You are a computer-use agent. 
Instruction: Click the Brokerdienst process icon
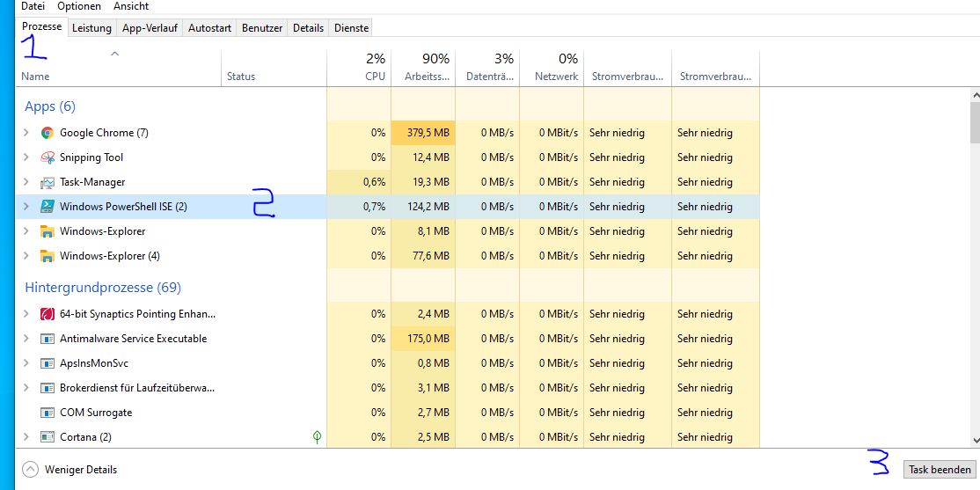[47, 388]
